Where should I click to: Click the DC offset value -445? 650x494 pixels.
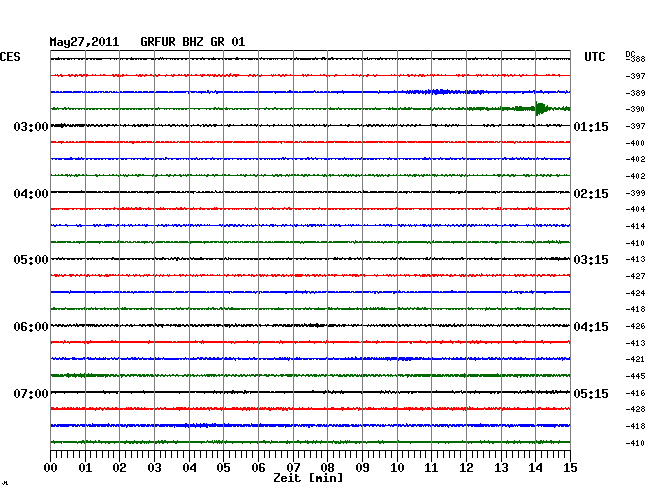[635, 376]
